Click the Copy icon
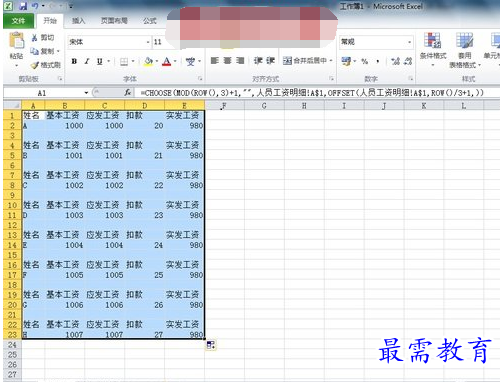This screenshot has height=382, width=500. click(x=34, y=51)
